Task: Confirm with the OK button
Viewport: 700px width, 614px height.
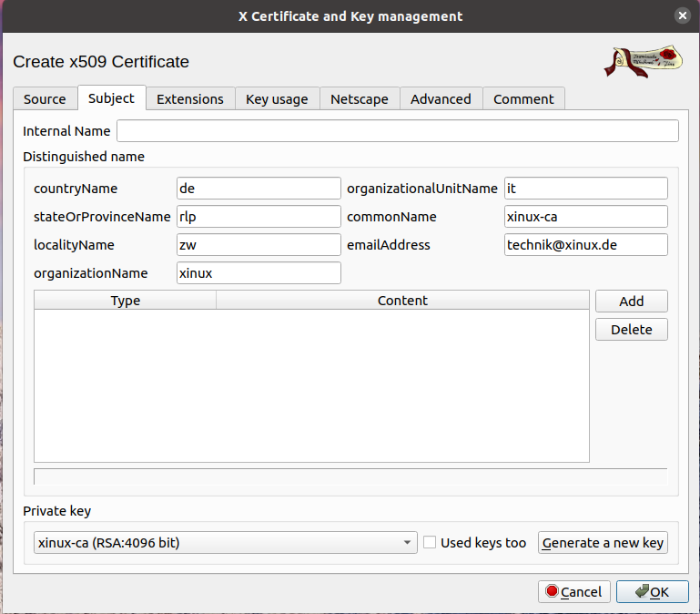Action: (652, 592)
